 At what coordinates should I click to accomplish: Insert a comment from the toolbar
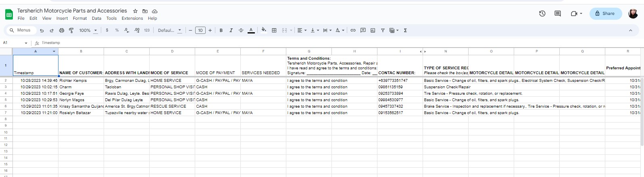[363, 30]
